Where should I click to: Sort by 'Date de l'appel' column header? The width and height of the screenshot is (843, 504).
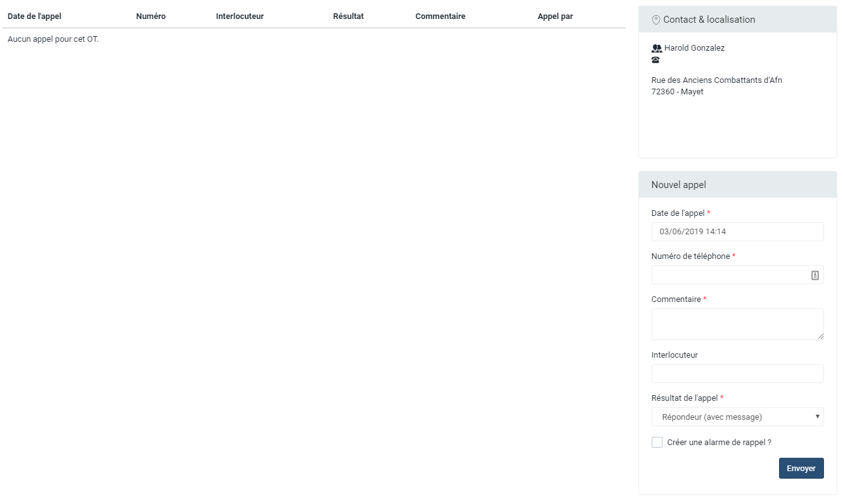[34, 16]
